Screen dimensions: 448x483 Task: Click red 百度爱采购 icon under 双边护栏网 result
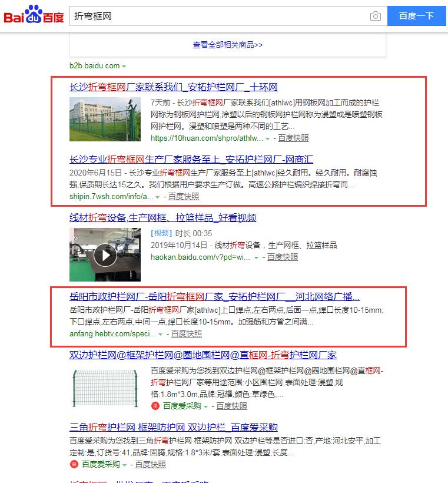click(x=155, y=406)
